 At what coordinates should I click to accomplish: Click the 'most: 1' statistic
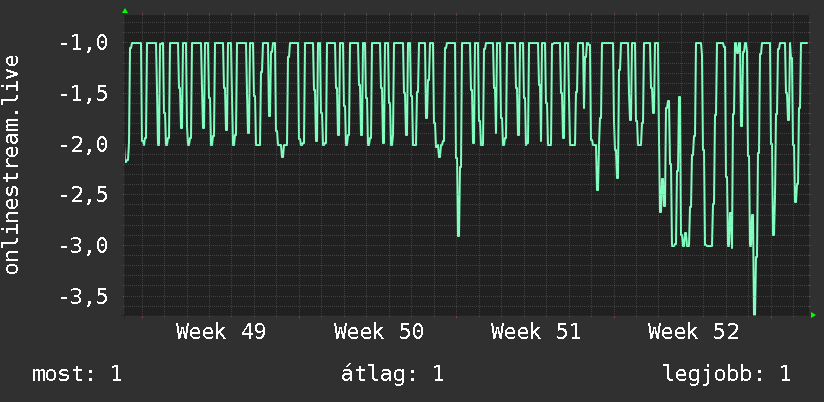point(77,374)
